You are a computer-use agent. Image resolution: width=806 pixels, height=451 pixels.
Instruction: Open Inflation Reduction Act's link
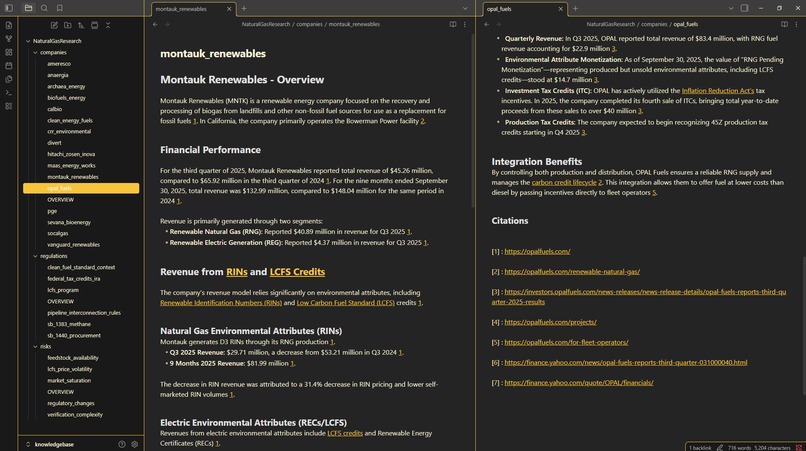click(x=718, y=91)
